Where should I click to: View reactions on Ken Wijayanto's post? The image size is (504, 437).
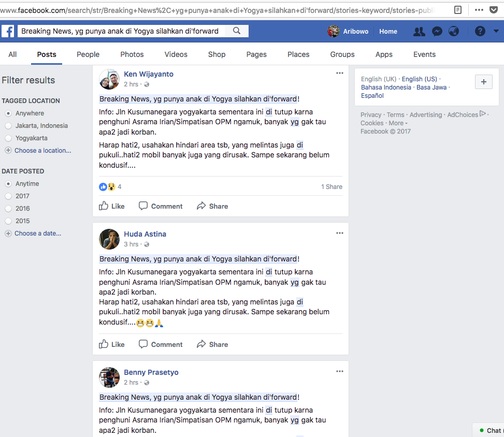(110, 187)
